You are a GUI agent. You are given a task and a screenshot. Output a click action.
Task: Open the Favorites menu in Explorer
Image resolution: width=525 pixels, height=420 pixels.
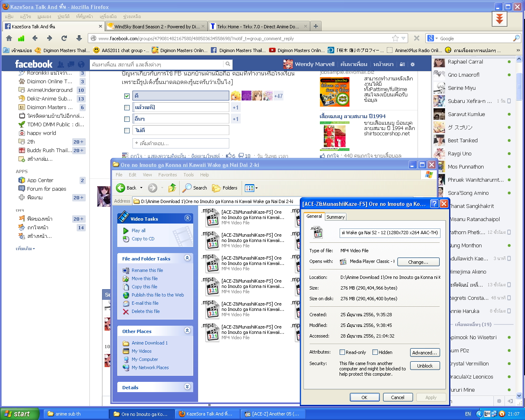pos(168,175)
